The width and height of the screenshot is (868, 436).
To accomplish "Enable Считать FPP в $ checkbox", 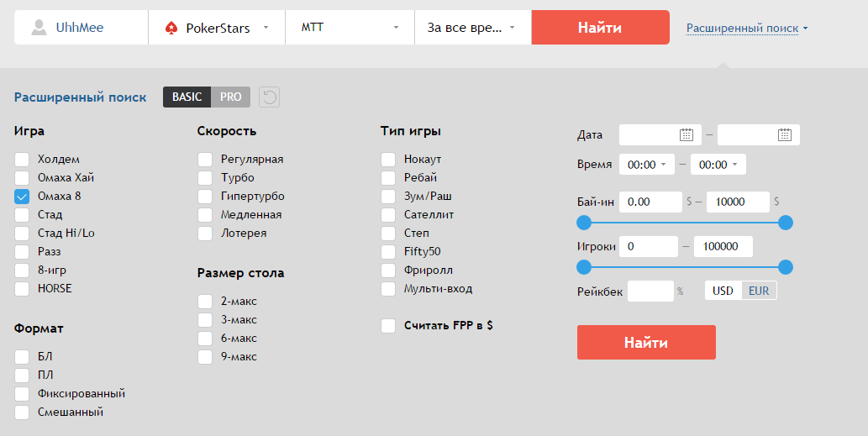I will (388, 326).
